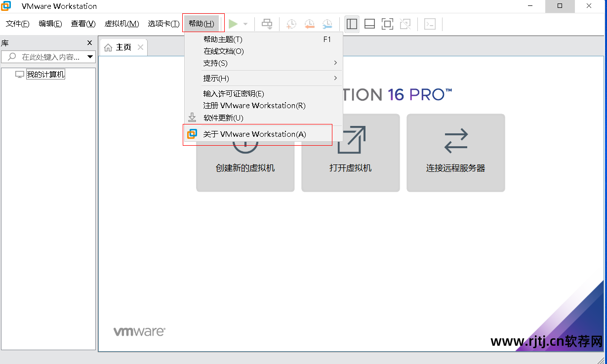
Task: Click the 创建新的虚拟机 tile
Action: click(x=245, y=153)
